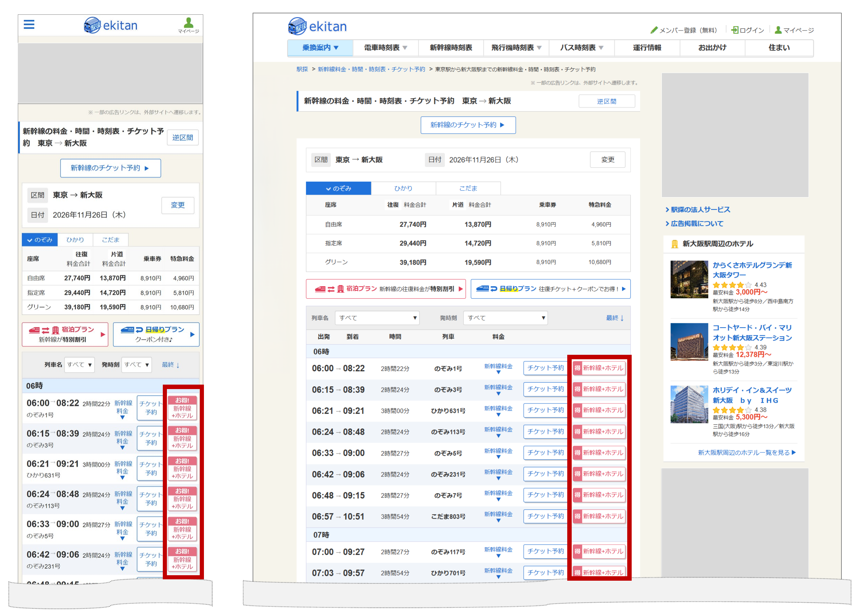Open 宿泊プラン banner in desktop view
This screenshot has height=616, width=862.
point(386,289)
